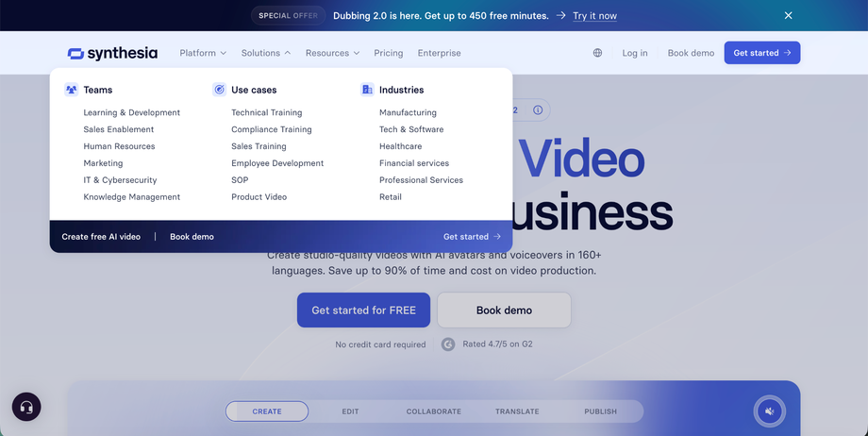This screenshot has width=868, height=436.
Task: Open Technical Training use case
Action: click(x=267, y=112)
